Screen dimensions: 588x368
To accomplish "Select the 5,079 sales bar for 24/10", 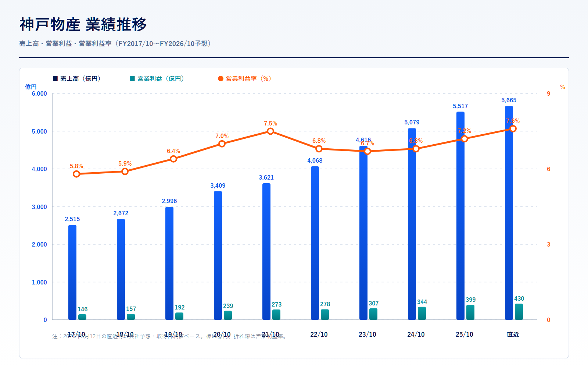I will pyautogui.click(x=412, y=224).
